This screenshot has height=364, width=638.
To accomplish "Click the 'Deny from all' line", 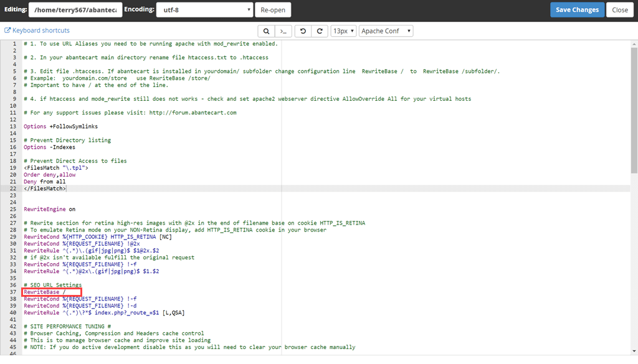I will click(44, 182).
